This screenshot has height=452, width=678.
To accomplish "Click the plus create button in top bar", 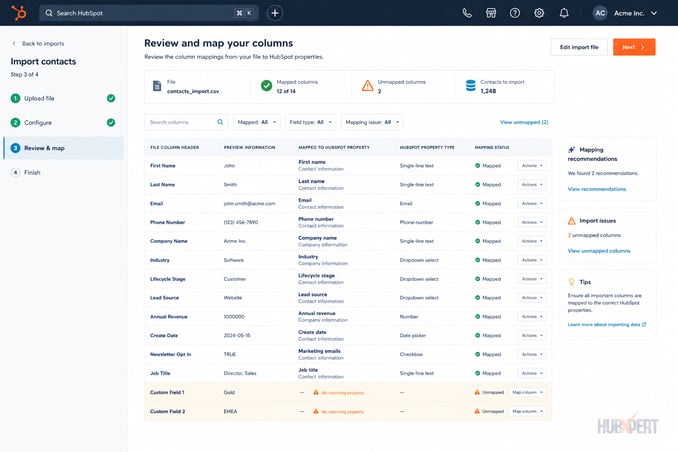I will (x=275, y=13).
